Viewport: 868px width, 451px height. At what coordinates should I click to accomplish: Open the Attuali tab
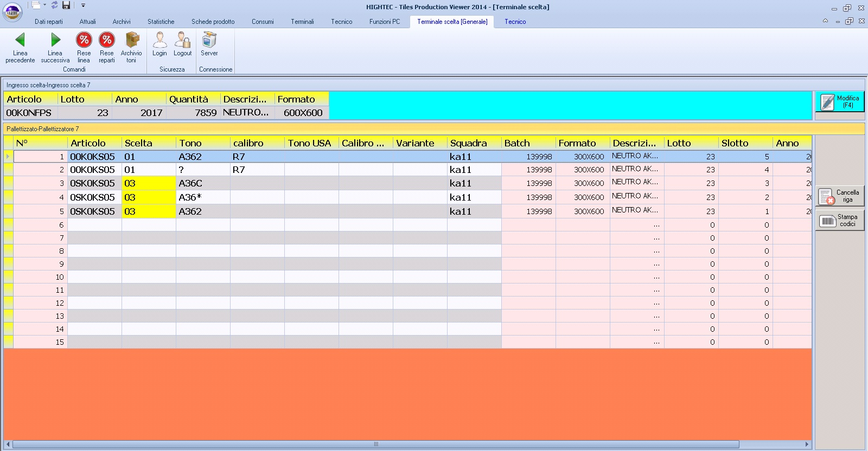pos(87,22)
